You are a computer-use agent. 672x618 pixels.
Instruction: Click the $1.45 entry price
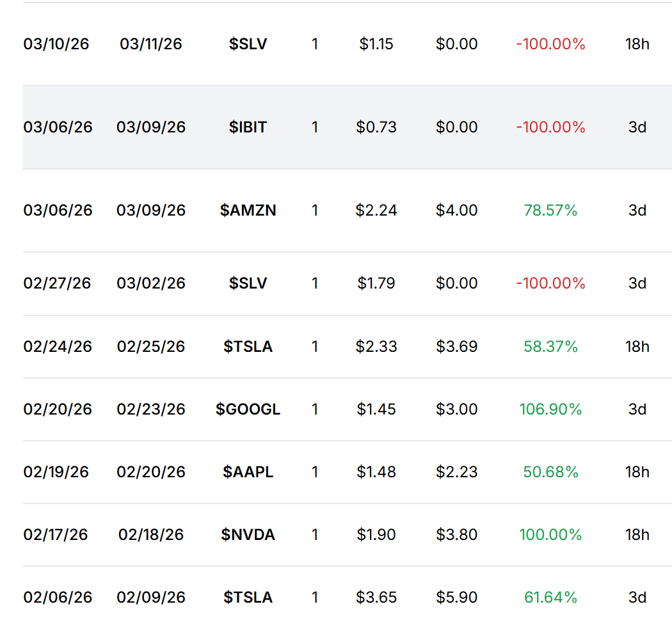[376, 409]
